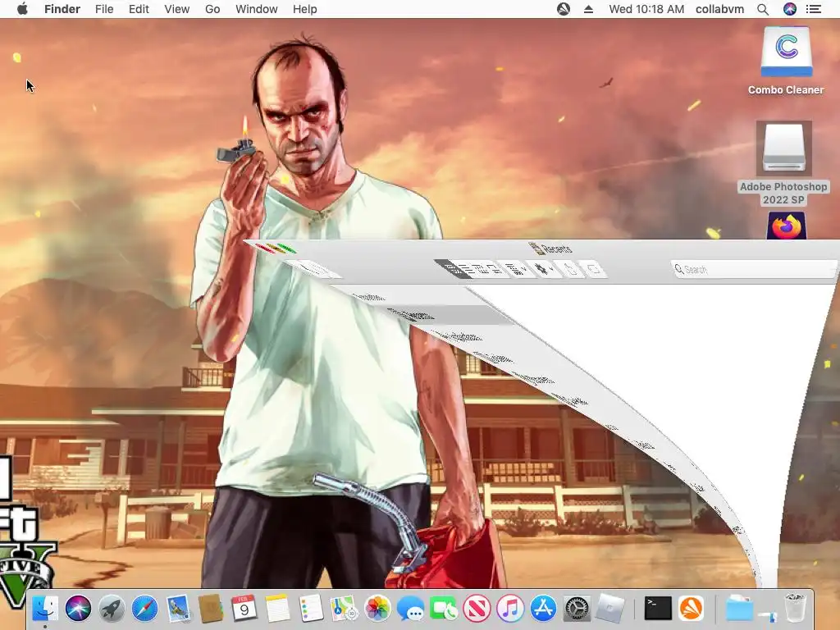Click the collabvm user menu
Screen dimensions: 840x630
pos(719,9)
